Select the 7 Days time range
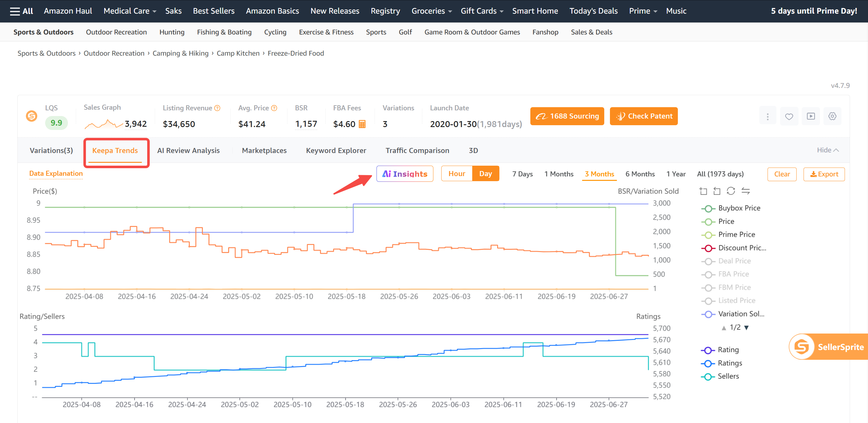 (523, 174)
